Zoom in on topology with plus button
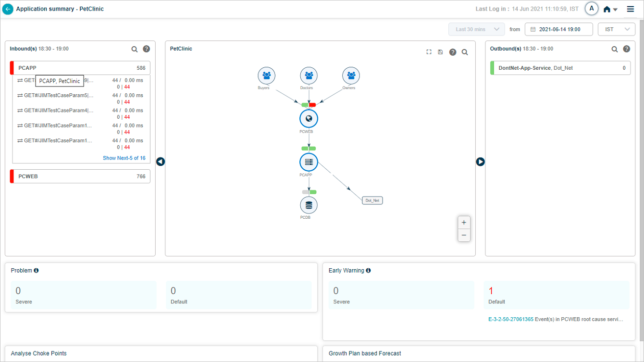644x362 pixels. 464,223
